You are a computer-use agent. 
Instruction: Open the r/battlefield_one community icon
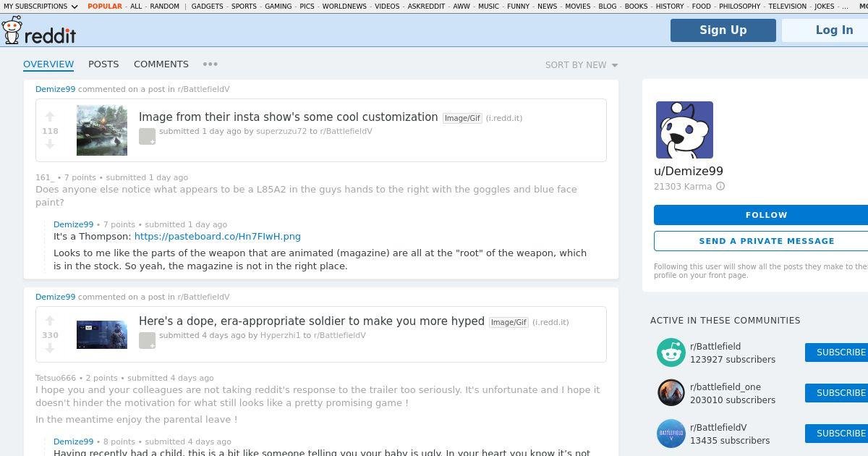(671, 393)
